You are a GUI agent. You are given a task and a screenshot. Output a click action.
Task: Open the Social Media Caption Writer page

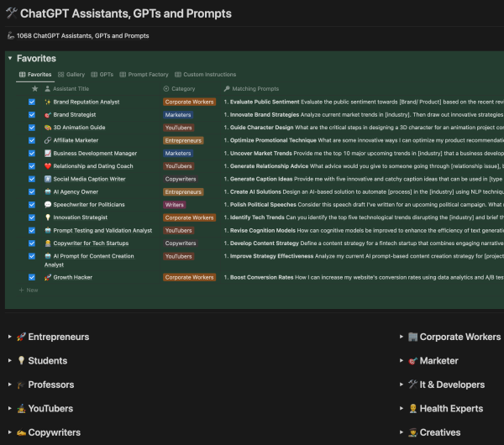coord(89,179)
